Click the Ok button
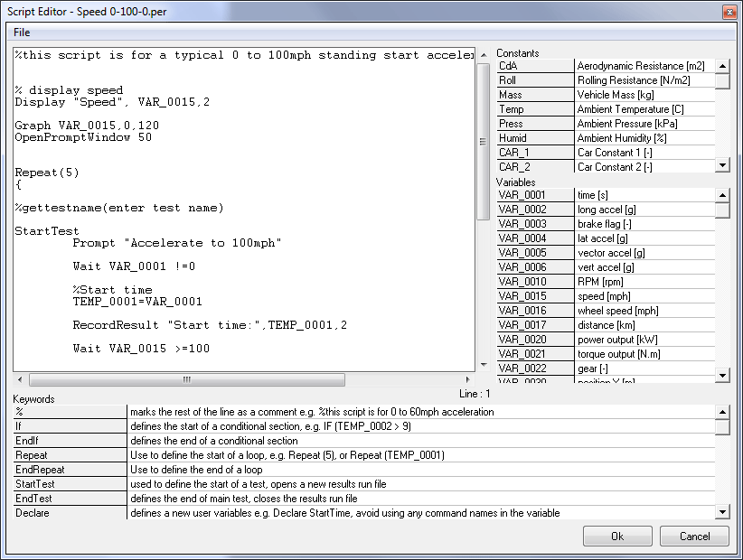Image resolution: width=743 pixels, height=560 pixels. (617, 536)
